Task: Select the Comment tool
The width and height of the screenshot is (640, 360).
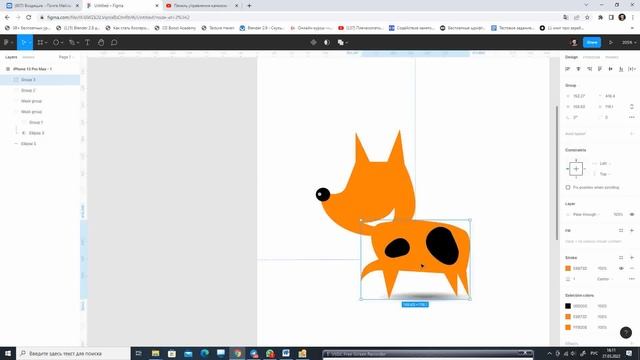Action: [114, 42]
